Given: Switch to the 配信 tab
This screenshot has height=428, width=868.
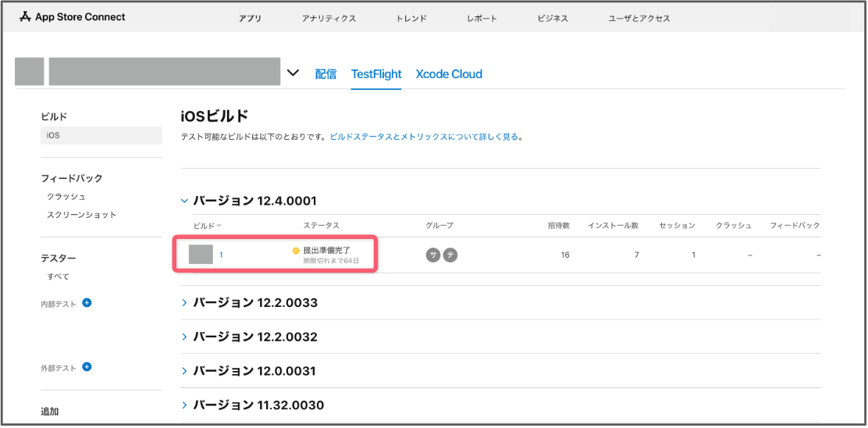Looking at the screenshot, I should pyautogui.click(x=325, y=73).
